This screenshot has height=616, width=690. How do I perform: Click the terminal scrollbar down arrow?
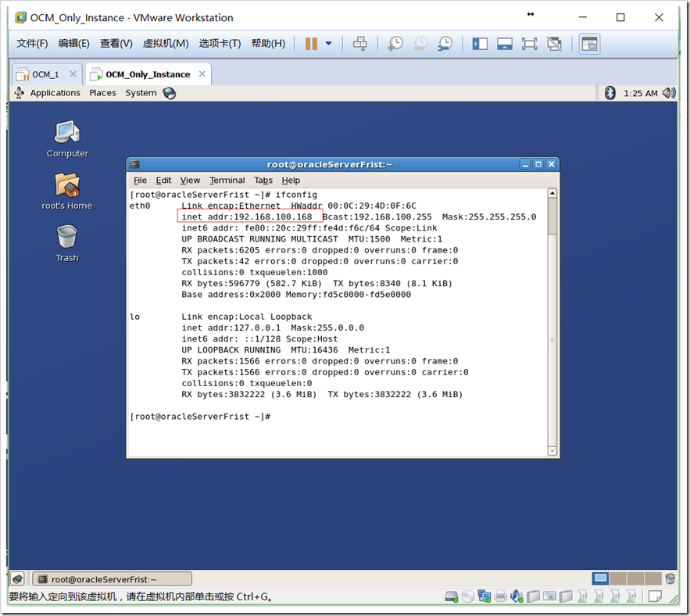click(552, 451)
